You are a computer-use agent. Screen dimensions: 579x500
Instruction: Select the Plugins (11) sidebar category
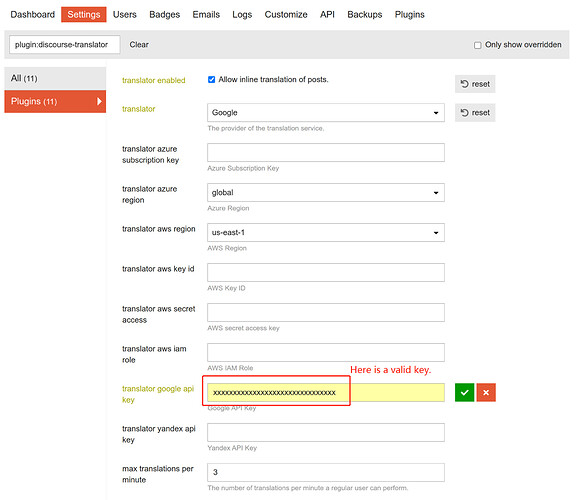55,102
